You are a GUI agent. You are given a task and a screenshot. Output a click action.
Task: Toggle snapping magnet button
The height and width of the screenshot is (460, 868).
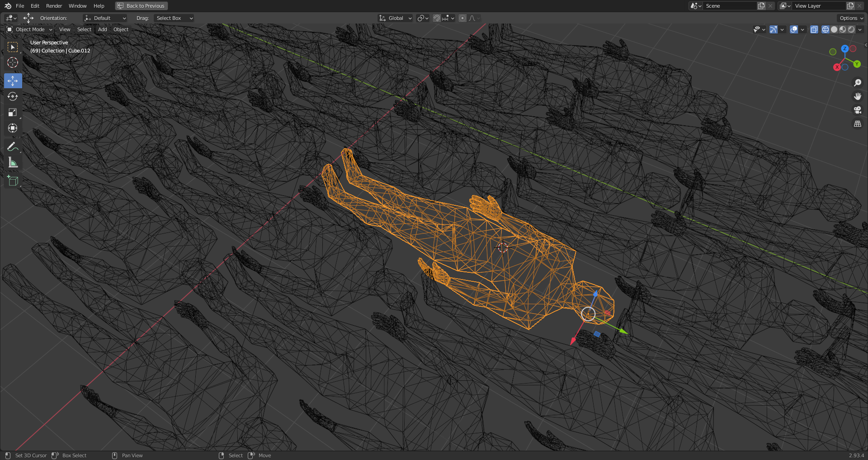point(437,18)
